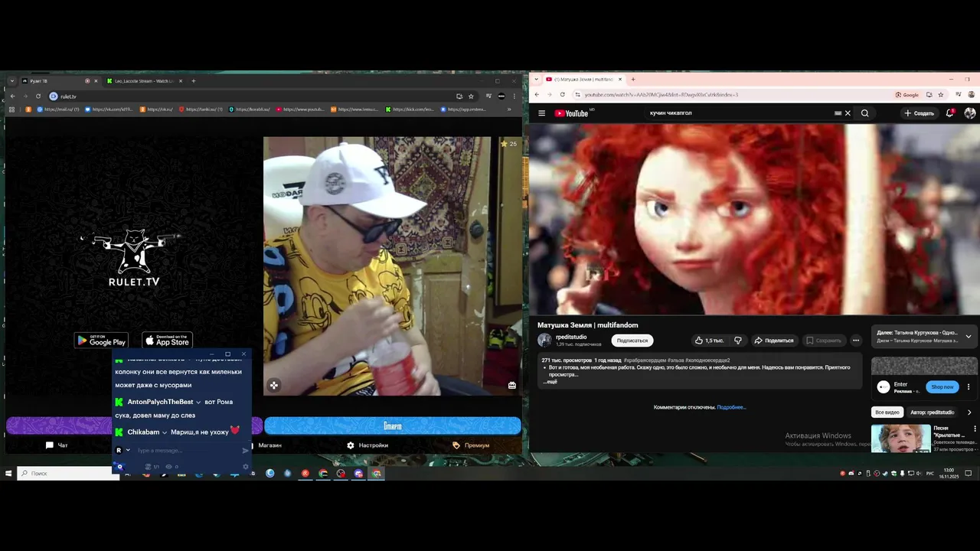
Task: Open the Магазин section in rulet.tv
Action: (269, 445)
